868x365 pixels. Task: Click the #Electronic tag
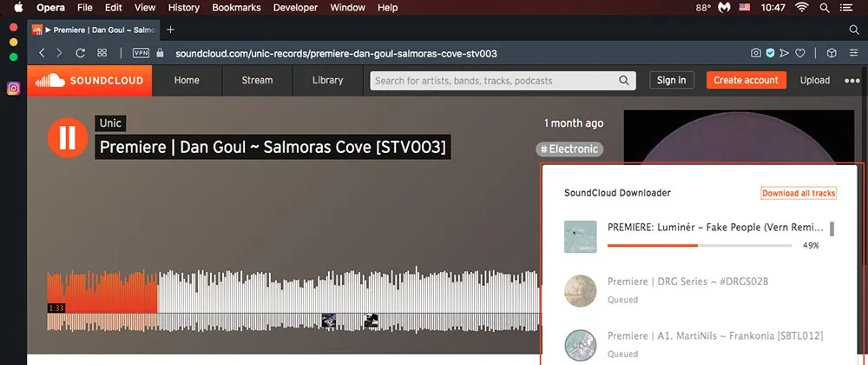coord(569,149)
